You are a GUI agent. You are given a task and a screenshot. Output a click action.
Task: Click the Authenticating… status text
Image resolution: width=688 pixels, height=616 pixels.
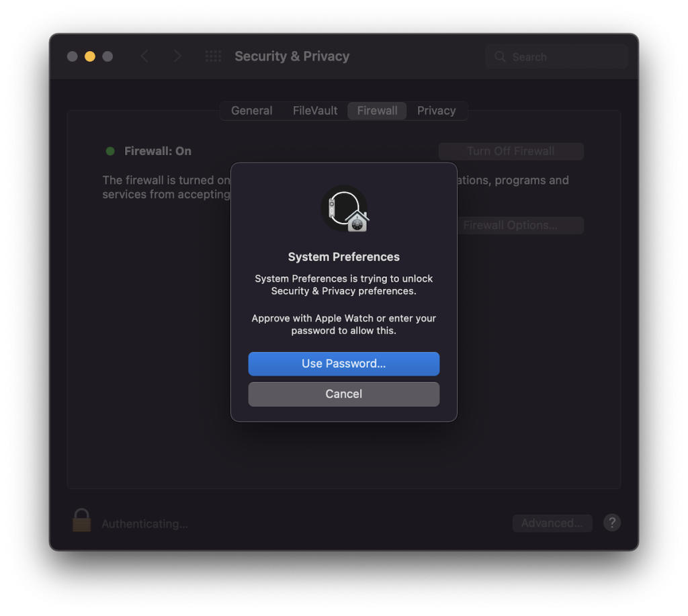[145, 524]
